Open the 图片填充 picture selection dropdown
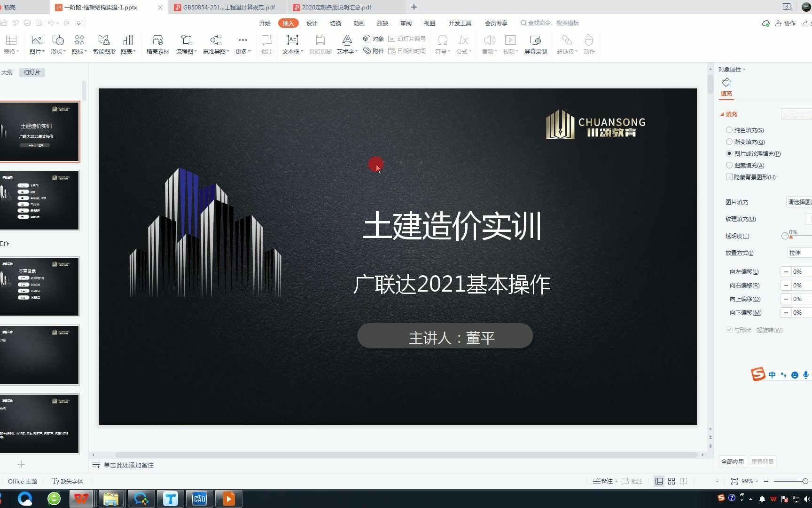The width and height of the screenshot is (812, 508). (799, 202)
